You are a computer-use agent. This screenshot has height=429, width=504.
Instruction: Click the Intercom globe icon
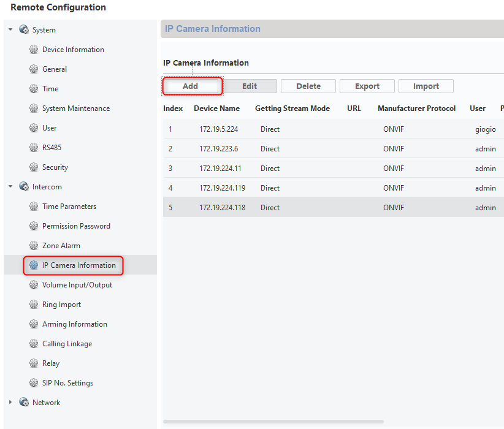point(24,186)
